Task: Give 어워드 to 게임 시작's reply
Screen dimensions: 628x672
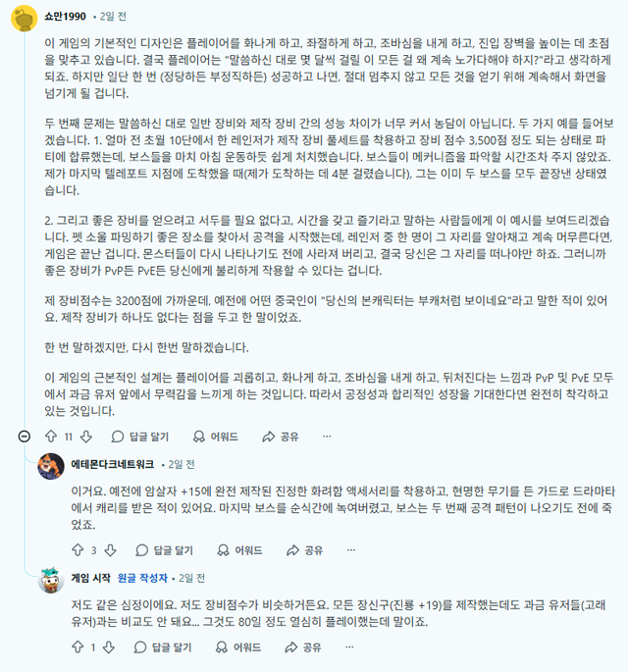Action: 238,647
